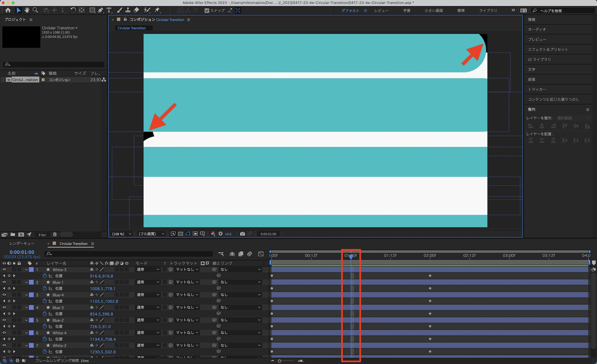Click the snapshot camera icon
Screen dimensions: 597x364
click(242, 234)
